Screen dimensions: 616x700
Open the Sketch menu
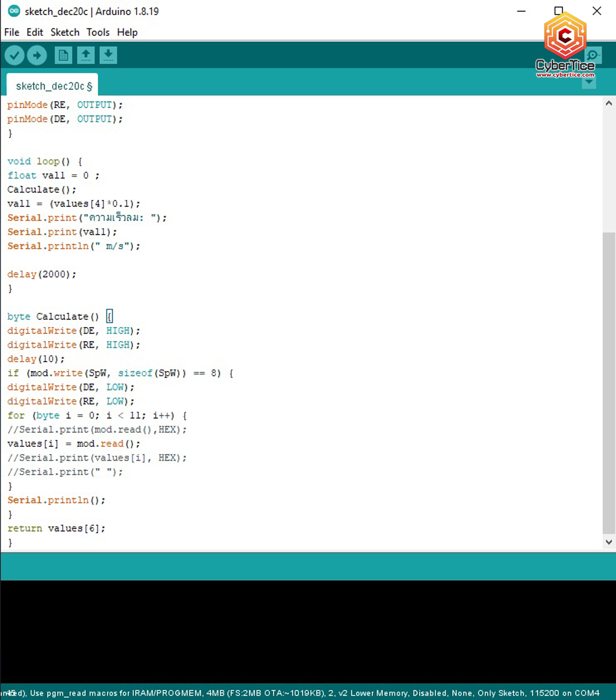tap(65, 32)
